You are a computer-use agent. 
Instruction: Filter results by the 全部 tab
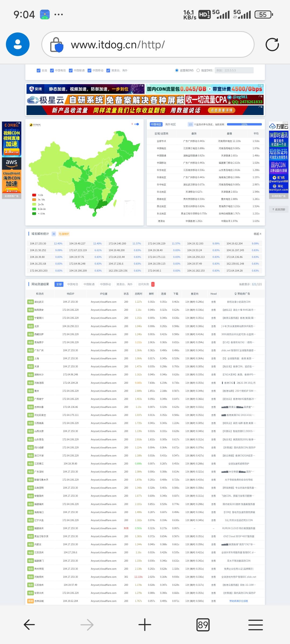59,284
